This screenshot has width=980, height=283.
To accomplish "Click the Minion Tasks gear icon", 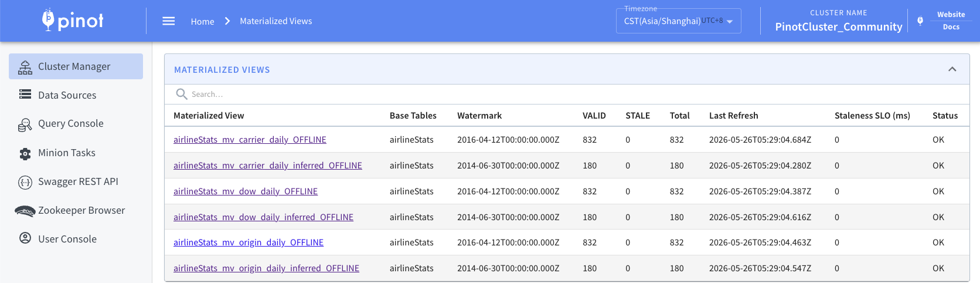I will 25,153.
